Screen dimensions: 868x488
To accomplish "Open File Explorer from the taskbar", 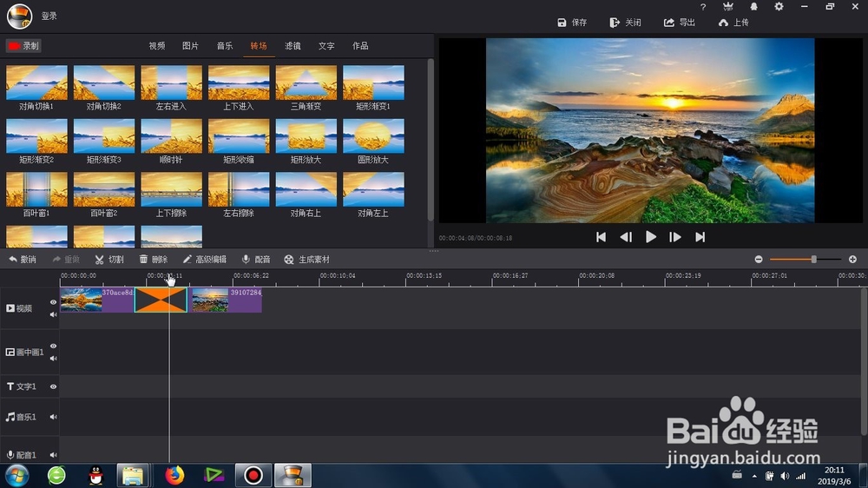I will pos(133,475).
